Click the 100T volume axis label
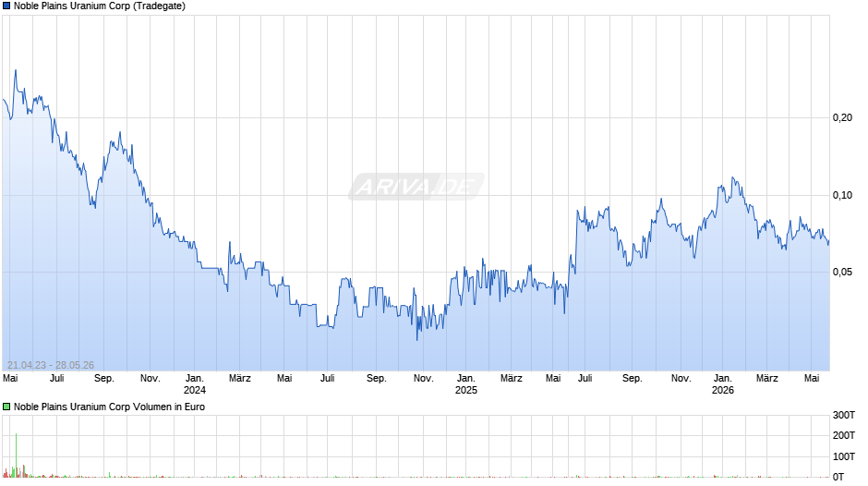The width and height of the screenshot is (868, 486). coord(844,456)
